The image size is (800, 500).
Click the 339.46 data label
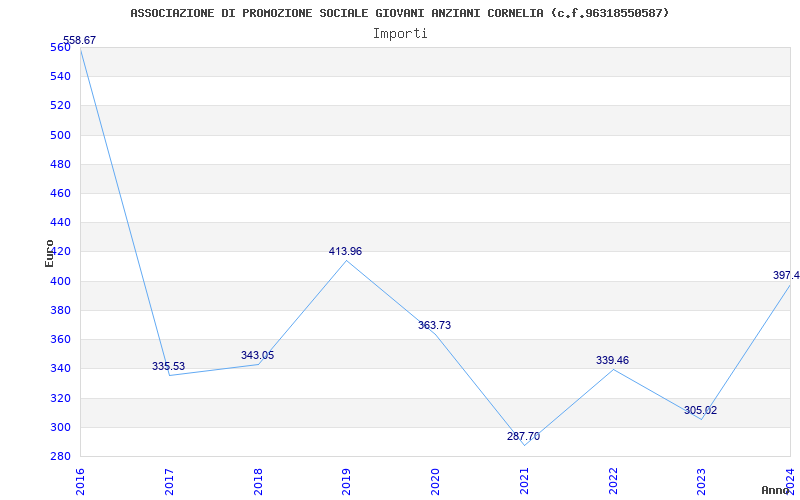tap(612, 361)
